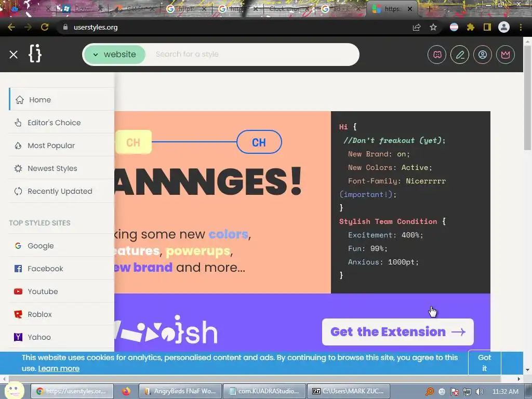Click the Roblox logo icon in sidebar
The image size is (532, 399).
pos(18,314)
